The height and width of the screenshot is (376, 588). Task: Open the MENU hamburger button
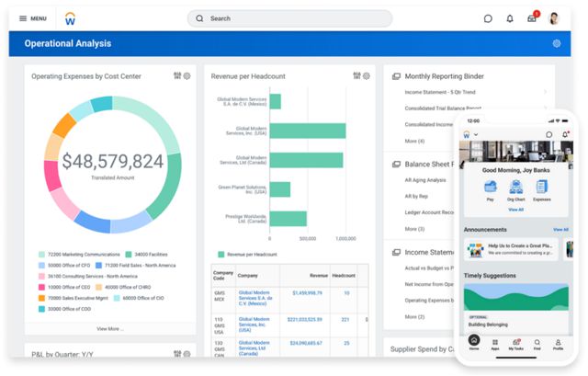click(33, 18)
